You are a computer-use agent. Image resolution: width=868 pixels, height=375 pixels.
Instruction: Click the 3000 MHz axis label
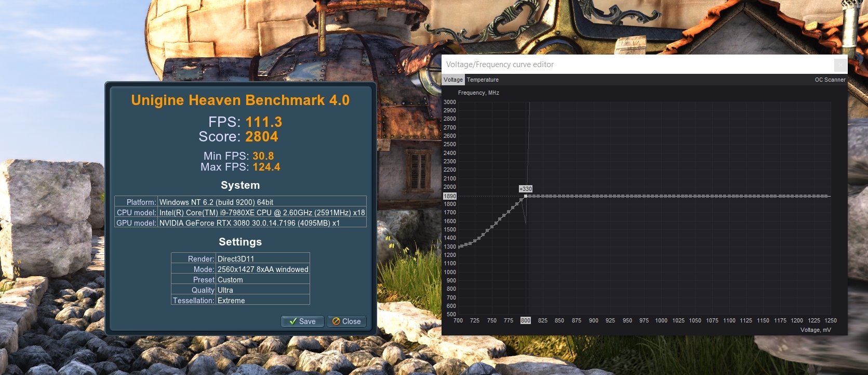tap(450, 102)
